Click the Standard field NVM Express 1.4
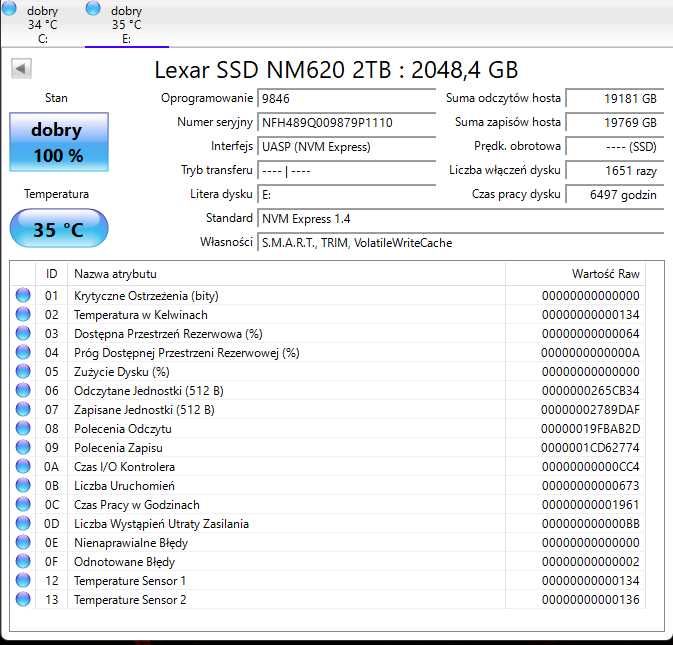Image resolution: width=673 pixels, height=645 pixels. coord(461,218)
